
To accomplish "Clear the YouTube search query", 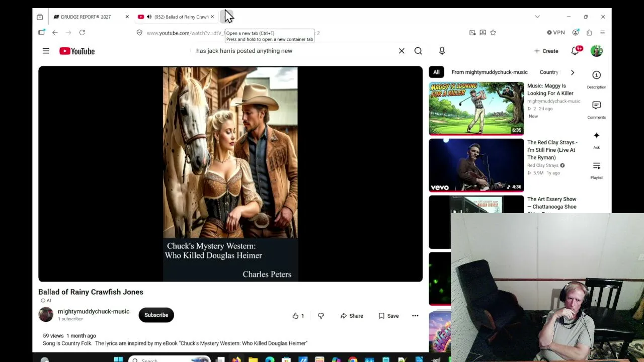I will pos(401,51).
